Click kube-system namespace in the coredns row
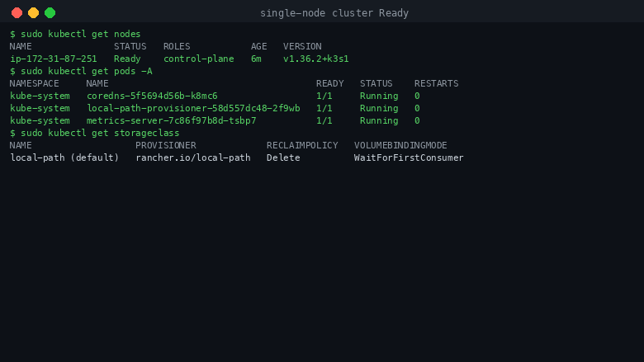This screenshot has width=644, height=362. pyautogui.click(x=40, y=96)
